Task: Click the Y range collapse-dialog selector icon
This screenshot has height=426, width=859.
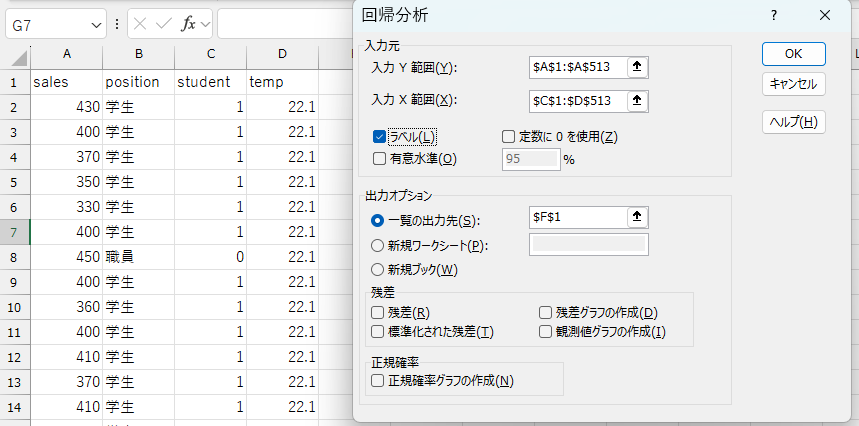Action: coord(637,67)
